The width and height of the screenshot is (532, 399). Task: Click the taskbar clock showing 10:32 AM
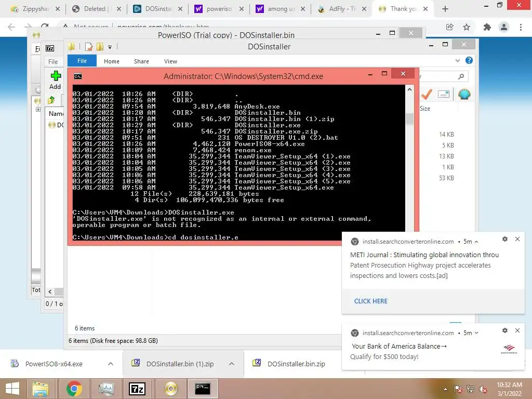[509, 389]
